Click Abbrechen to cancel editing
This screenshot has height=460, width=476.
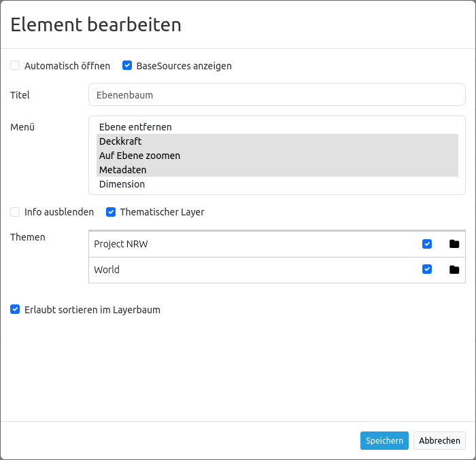coord(439,440)
